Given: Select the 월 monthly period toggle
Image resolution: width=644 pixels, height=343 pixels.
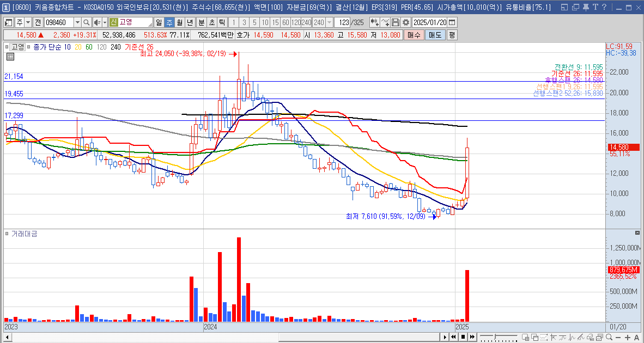Looking at the screenshot, I should click(179, 22).
